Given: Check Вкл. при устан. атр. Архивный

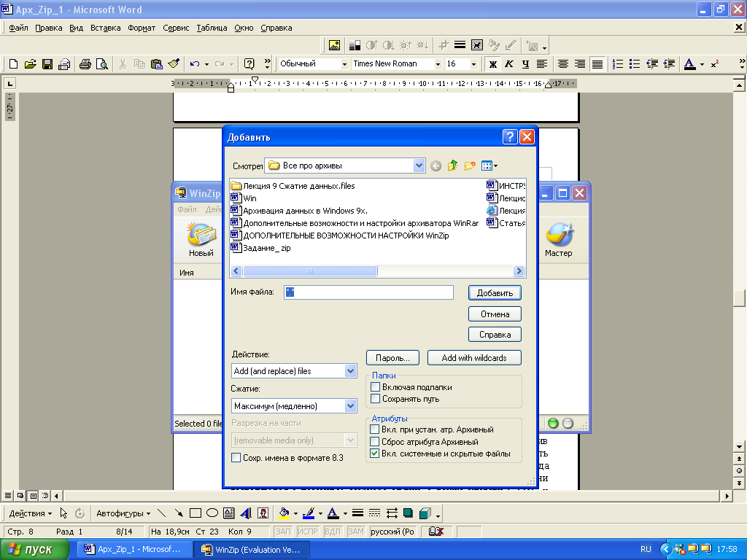Looking at the screenshot, I should [375, 429].
